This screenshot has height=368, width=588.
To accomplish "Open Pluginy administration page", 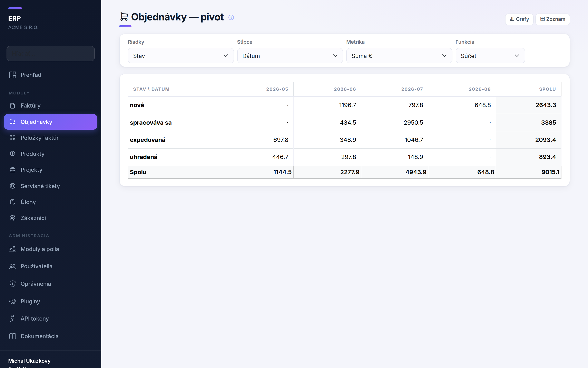I will click(51, 301).
